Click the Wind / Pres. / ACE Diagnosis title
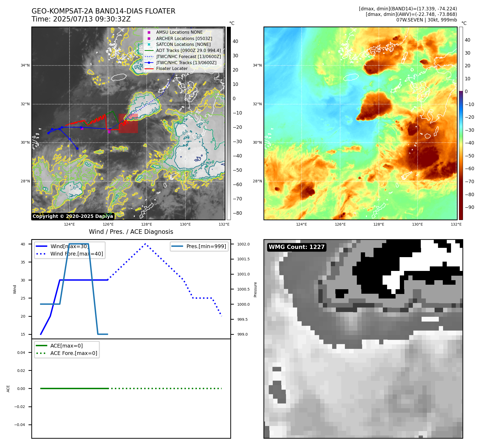Viewport: 481px width, 448px height. 131,232
